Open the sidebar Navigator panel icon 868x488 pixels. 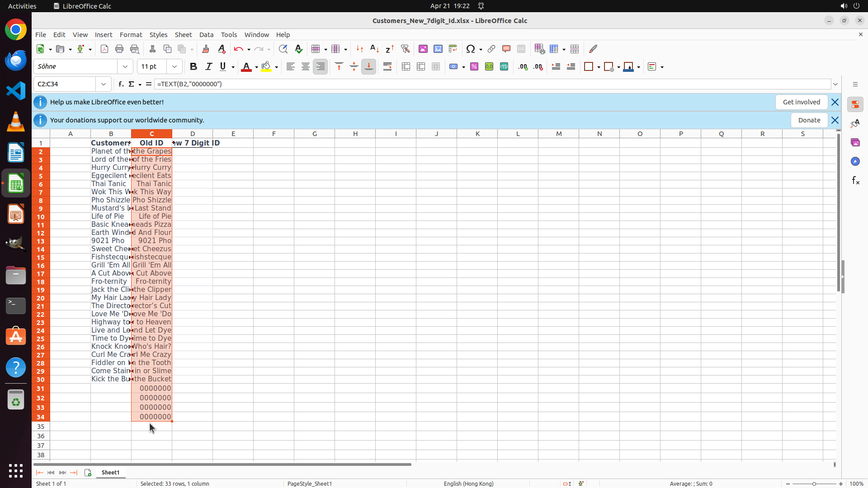click(855, 161)
